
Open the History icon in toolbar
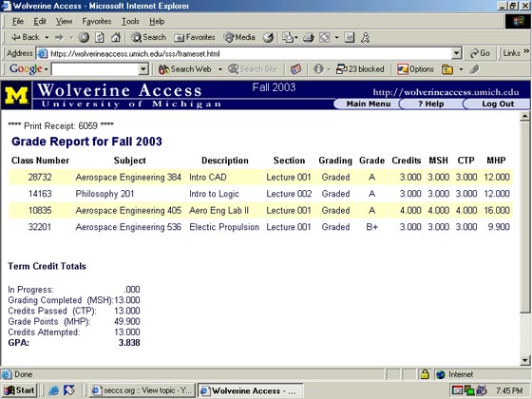point(268,38)
